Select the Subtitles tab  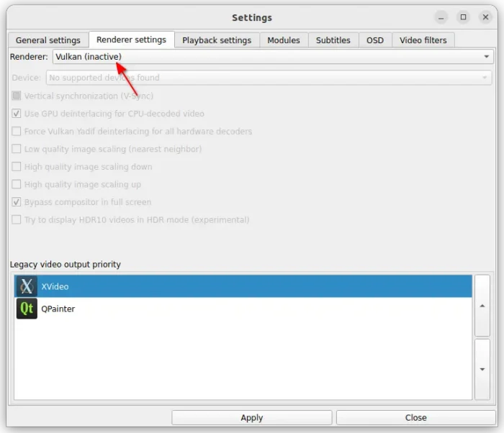(333, 40)
